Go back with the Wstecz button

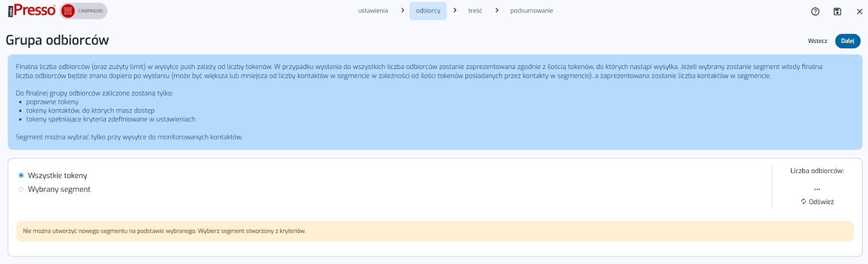tap(817, 41)
